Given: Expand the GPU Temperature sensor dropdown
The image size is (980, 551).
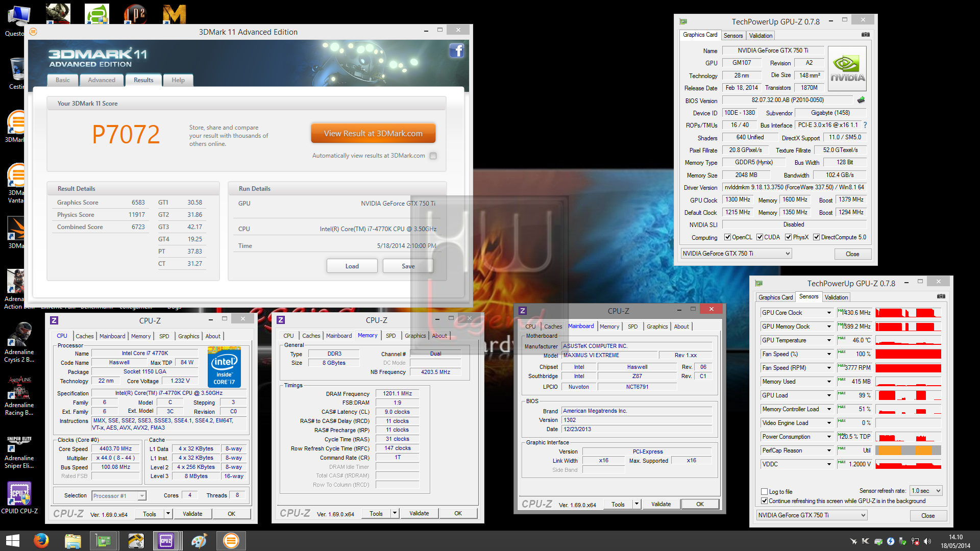Looking at the screenshot, I should 829,340.
